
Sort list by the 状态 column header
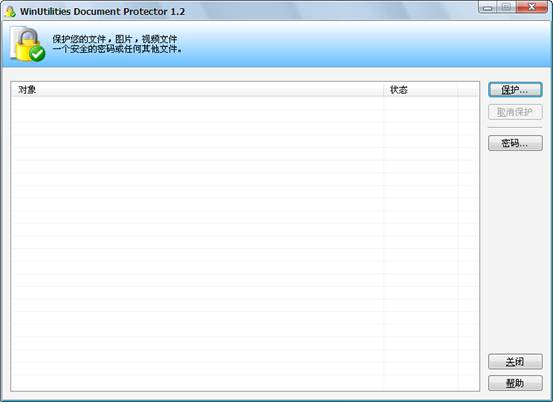[421, 90]
